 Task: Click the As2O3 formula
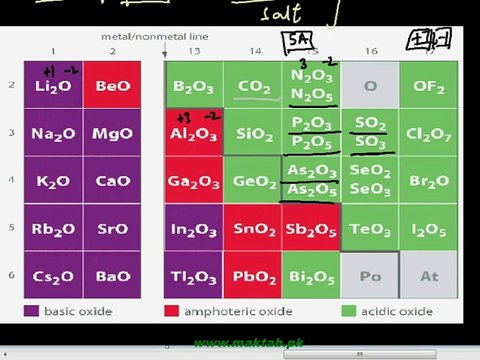click(311, 171)
